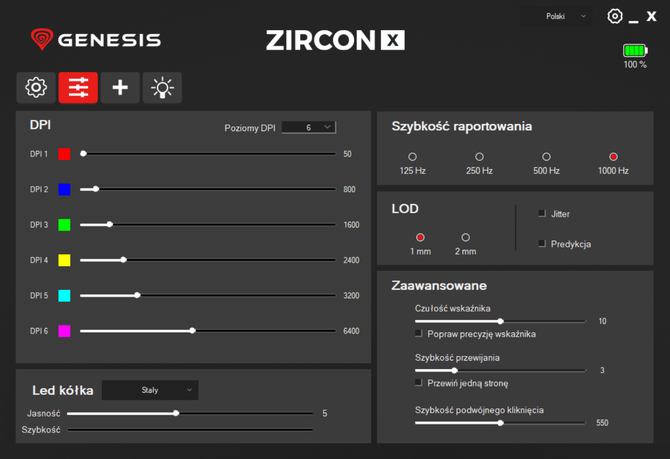Select the sliders performance tab

tap(78, 88)
